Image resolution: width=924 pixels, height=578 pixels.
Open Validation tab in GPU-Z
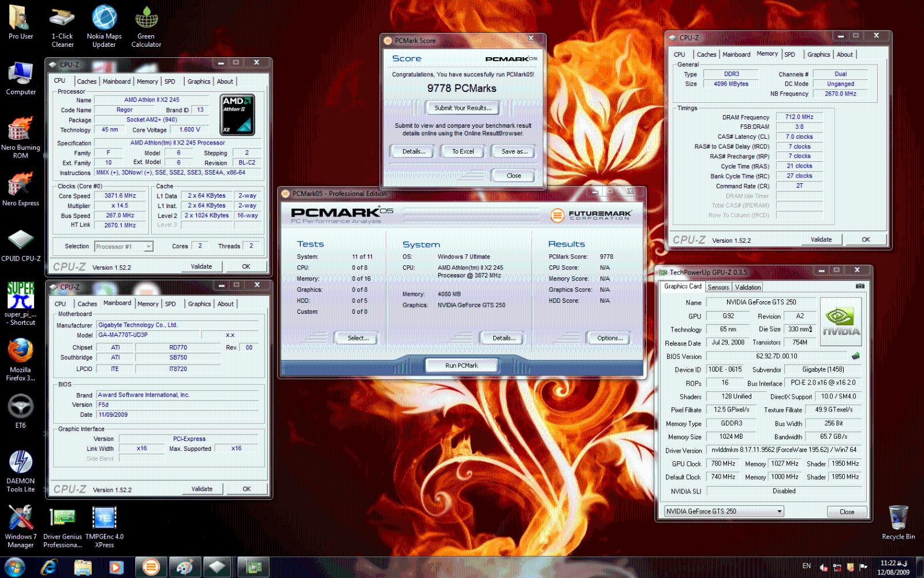(748, 287)
